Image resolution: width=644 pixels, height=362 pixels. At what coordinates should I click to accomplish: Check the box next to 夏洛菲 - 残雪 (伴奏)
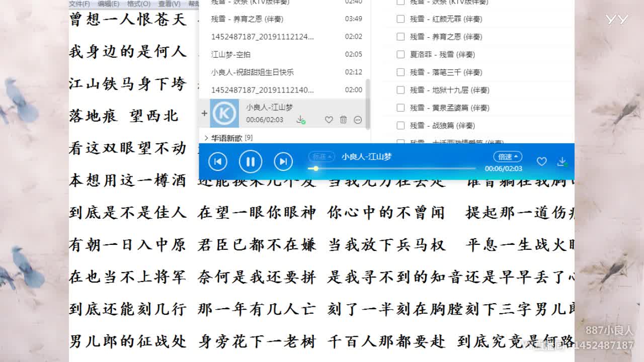point(400,54)
